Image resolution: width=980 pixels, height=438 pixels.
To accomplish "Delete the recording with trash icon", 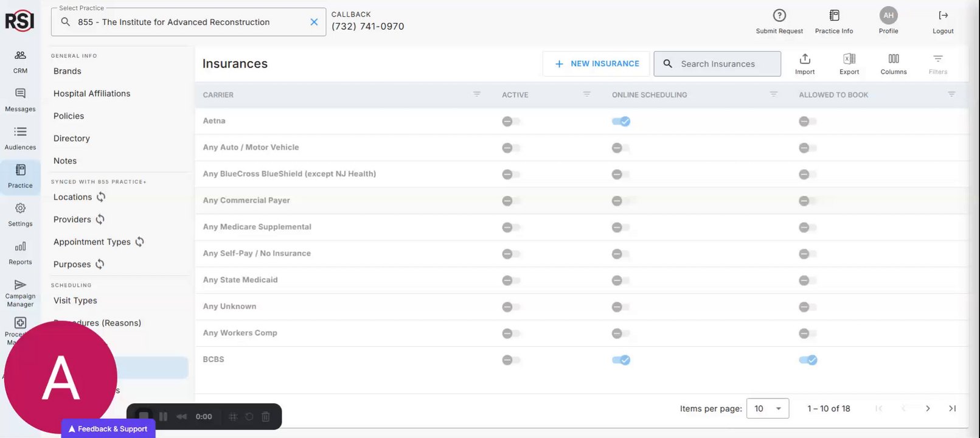I will tap(266, 417).
